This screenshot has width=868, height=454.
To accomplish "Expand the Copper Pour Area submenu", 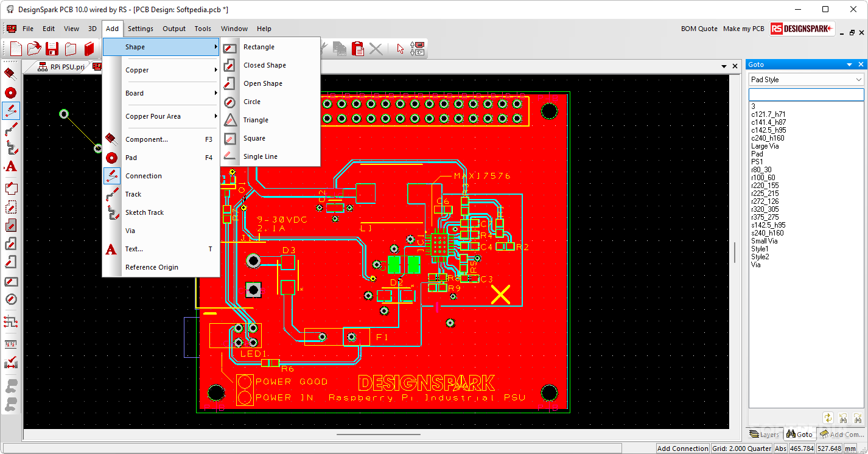I will tap(161, 116).
